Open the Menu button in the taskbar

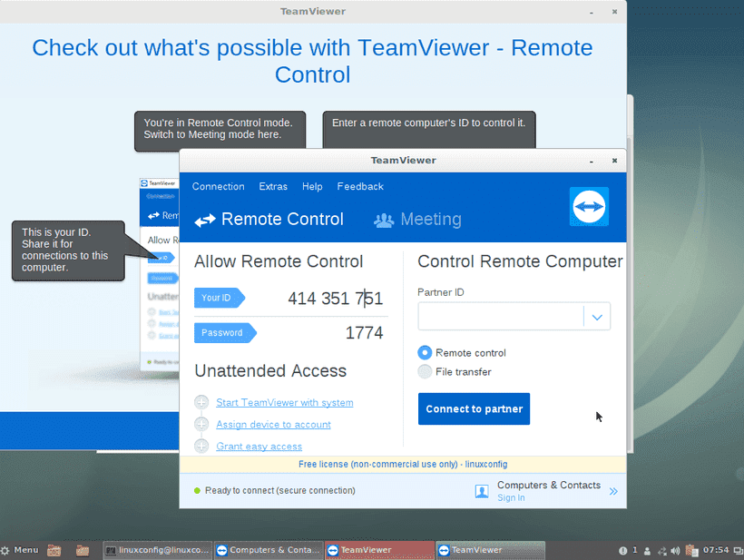click(x=20, y=550)
